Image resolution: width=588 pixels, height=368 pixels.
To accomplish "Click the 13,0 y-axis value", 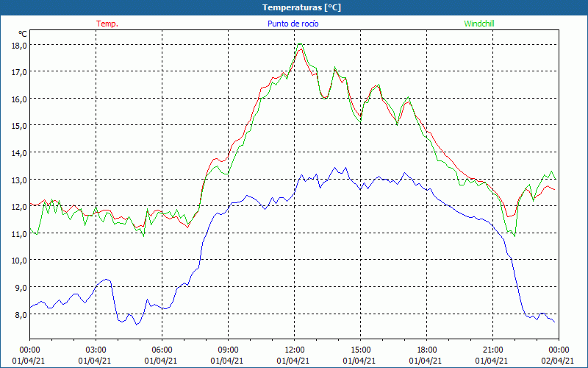I will pos(20,180).
